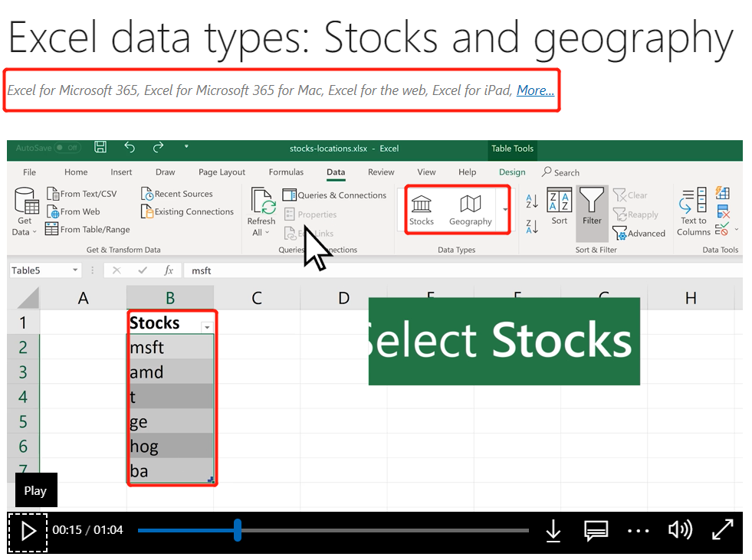Screen dimensions: 752x560
Task: Open the View tab
Action: [x=426, y=172]
